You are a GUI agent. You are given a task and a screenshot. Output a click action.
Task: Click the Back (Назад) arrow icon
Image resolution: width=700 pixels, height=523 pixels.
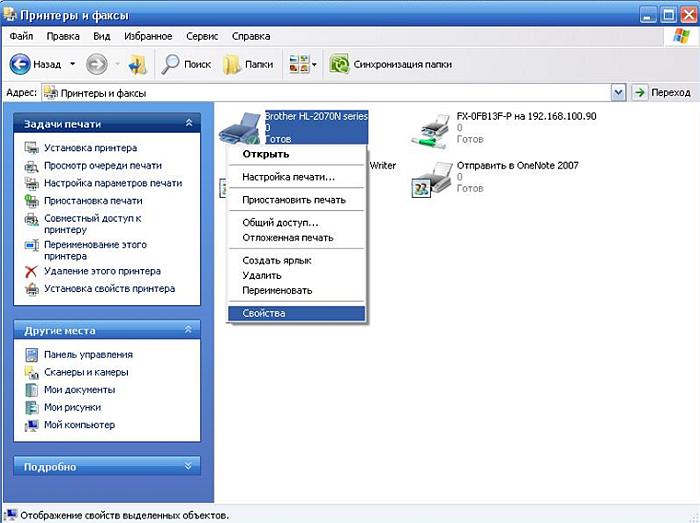(20, 64)
